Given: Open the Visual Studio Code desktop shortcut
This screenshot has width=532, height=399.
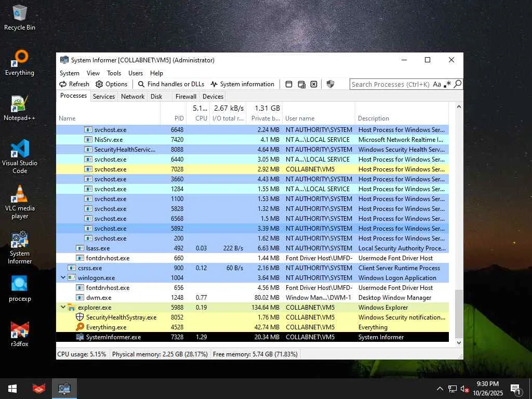Looking at the screenshot, I should point(20,157).
